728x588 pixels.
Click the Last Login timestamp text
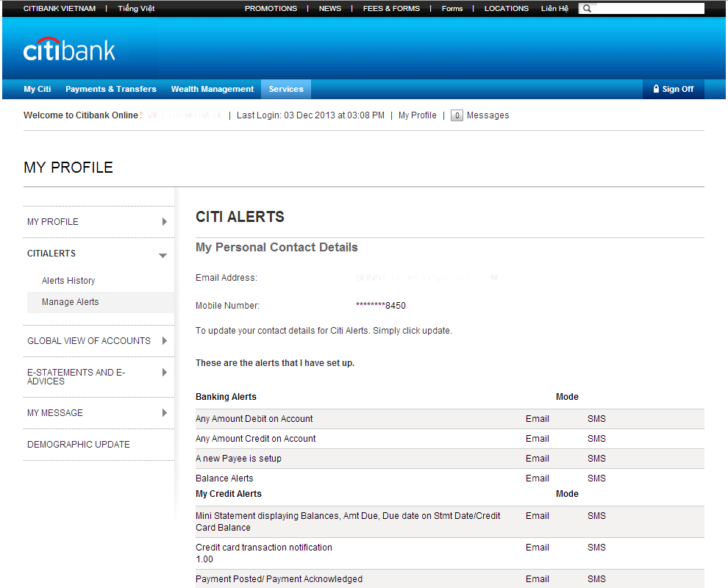click(x=310, y=115)
